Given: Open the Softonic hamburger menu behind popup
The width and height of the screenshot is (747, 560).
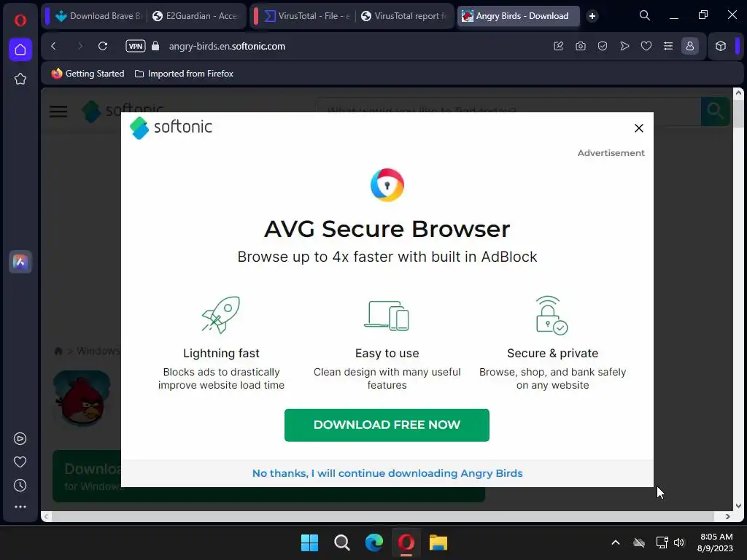Looking at the screenshot, I should coord(58,112).
